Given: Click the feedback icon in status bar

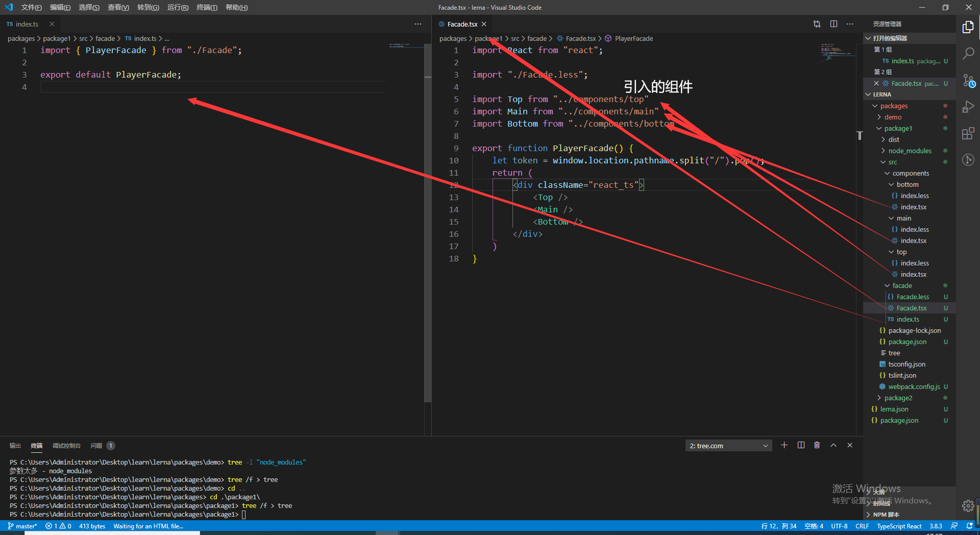Looking at the screenshot, I should [954, 526].
